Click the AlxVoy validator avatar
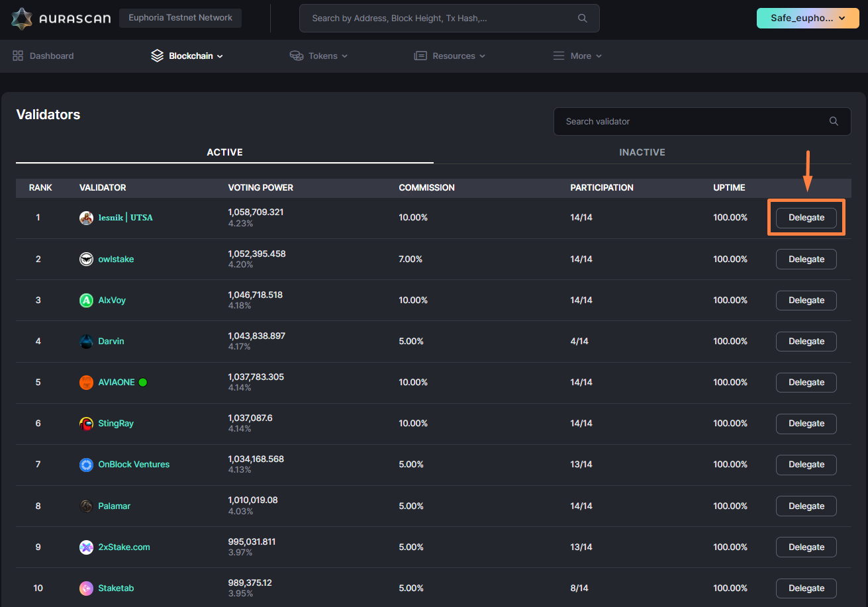The height and width of the screenshot is (607, 868). click(x=86, y=301)
